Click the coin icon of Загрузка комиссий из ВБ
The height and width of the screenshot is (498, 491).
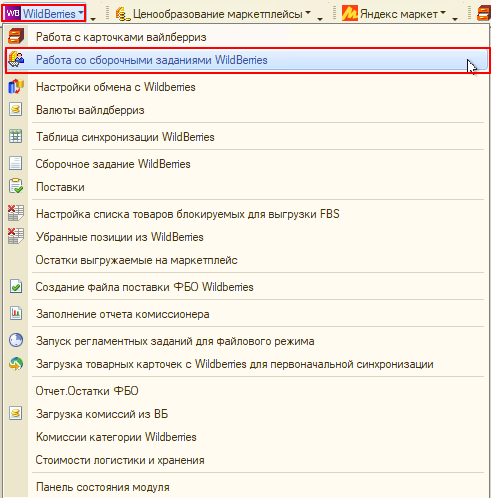[15, 413]
